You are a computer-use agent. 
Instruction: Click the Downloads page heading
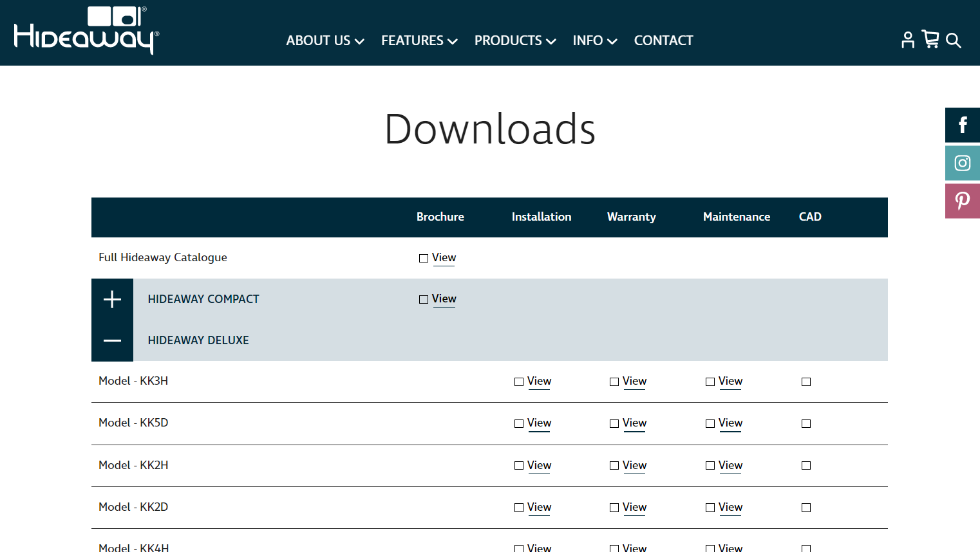point(490,129)
